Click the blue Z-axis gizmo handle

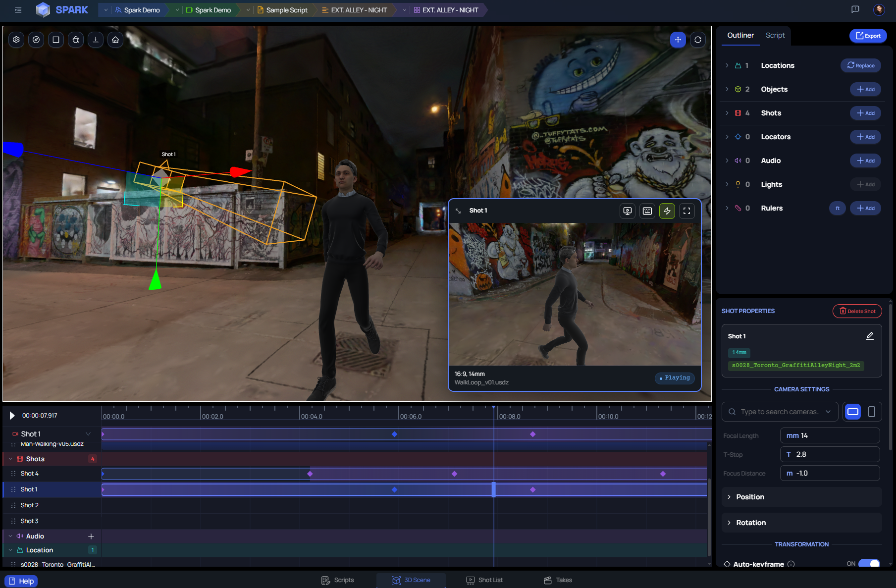pyautogui.click(x=13, y=149)
